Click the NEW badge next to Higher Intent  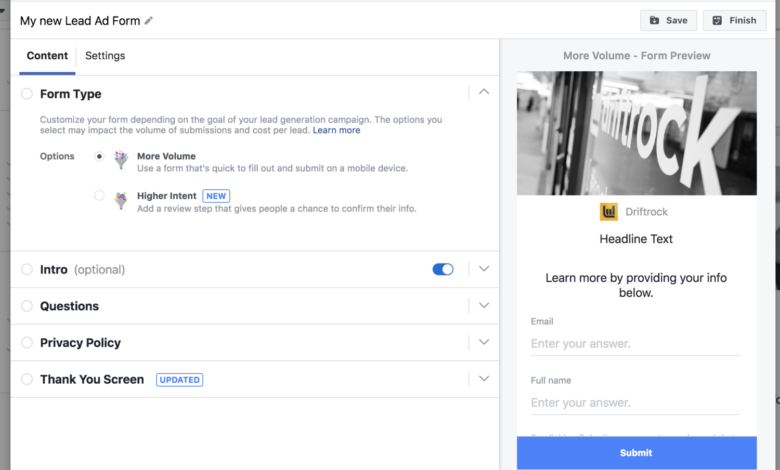[216, 196]
